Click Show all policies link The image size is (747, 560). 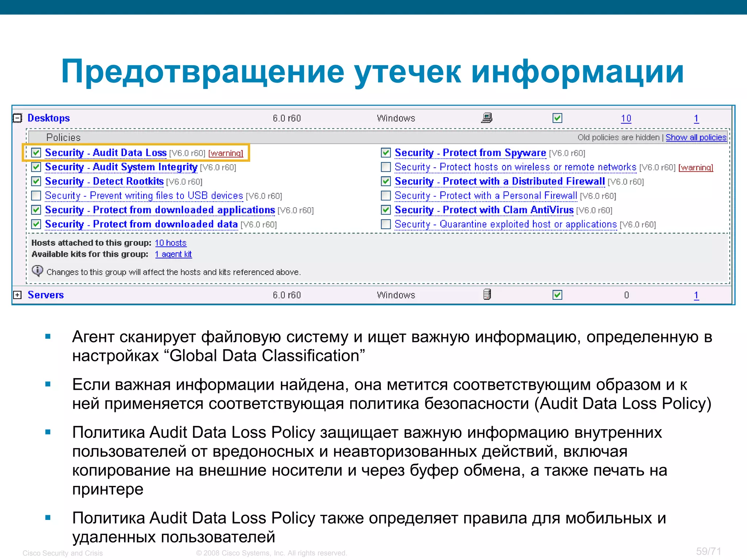click(x=696, y=137)
